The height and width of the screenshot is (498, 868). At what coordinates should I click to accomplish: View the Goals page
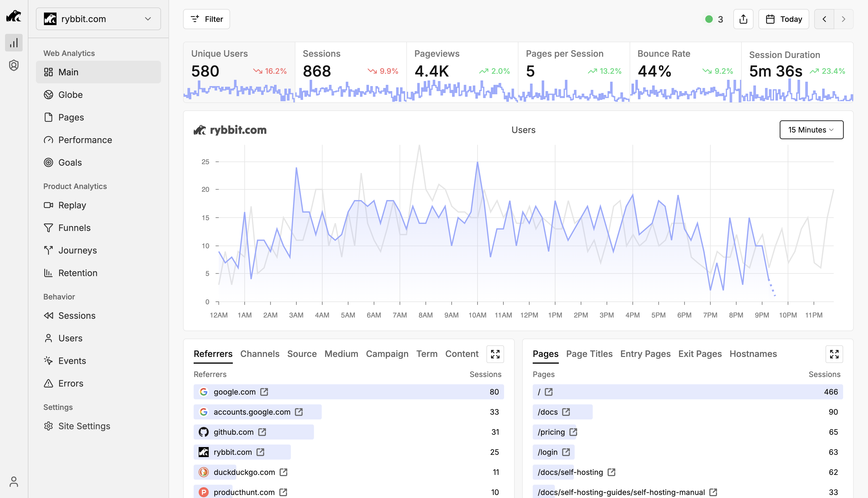pos(70,162)
